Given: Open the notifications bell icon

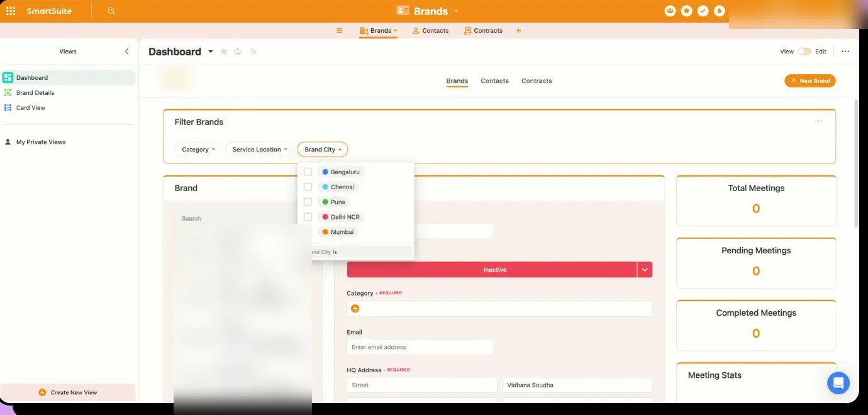Looking at the screenshot, I should 720,11.
